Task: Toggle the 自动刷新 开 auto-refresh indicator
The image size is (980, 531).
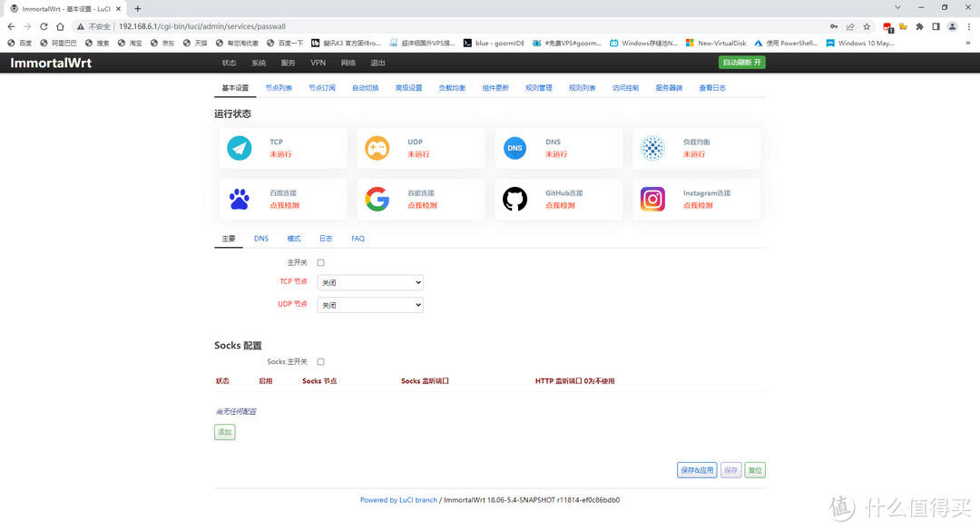Action: click(741, 63)
